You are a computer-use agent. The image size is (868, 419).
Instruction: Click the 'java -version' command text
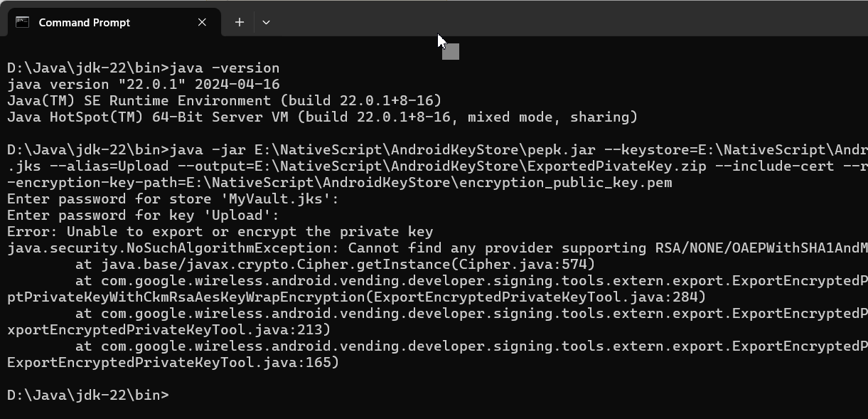(x=224, y=68)
